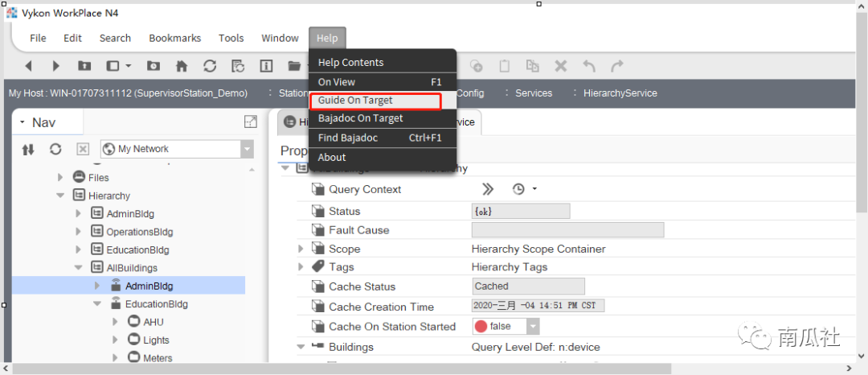The width and height of the screenshot is (868, 375).
Task: Click the Home icon in toolbar
Action: pyautogui.click(x=182, y=66)
